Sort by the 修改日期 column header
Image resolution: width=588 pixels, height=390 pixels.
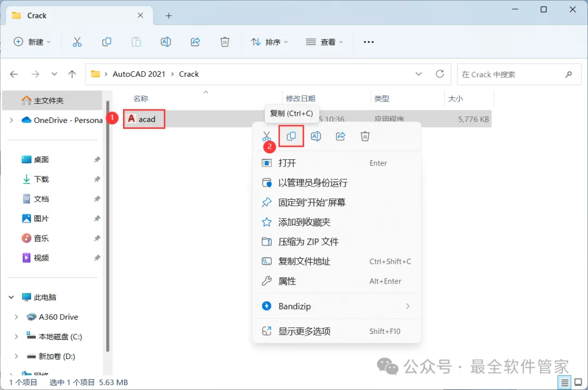tap(301, 98)
